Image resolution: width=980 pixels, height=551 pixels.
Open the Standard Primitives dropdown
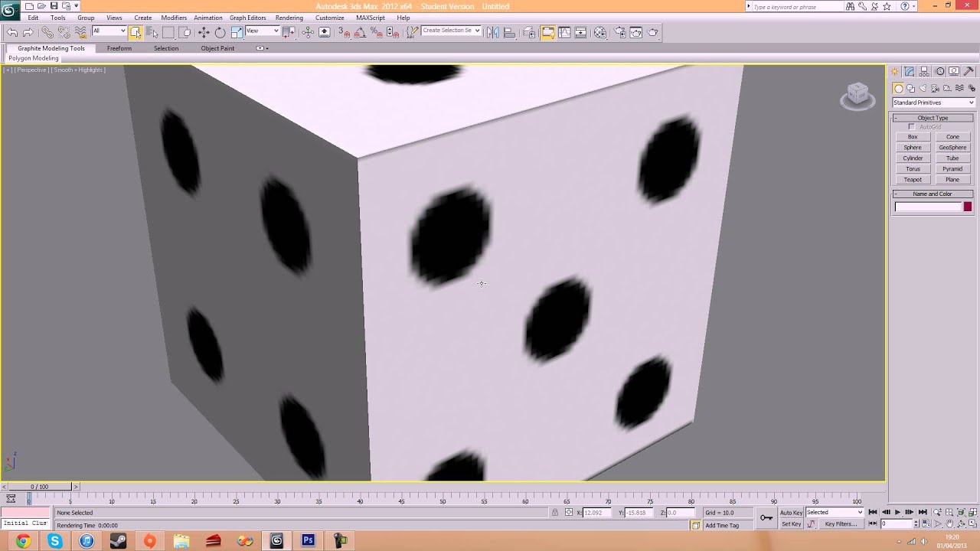pyautogui.click(x=933, y=103)
